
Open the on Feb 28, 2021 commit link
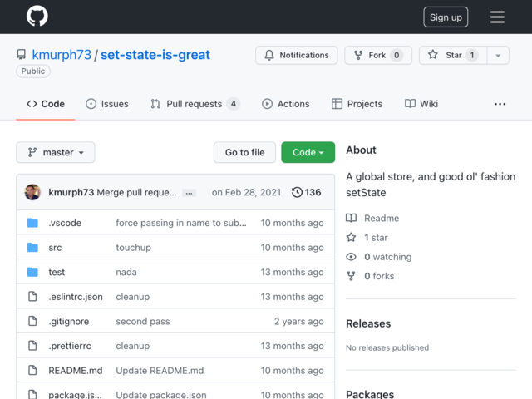click(246, 192)
